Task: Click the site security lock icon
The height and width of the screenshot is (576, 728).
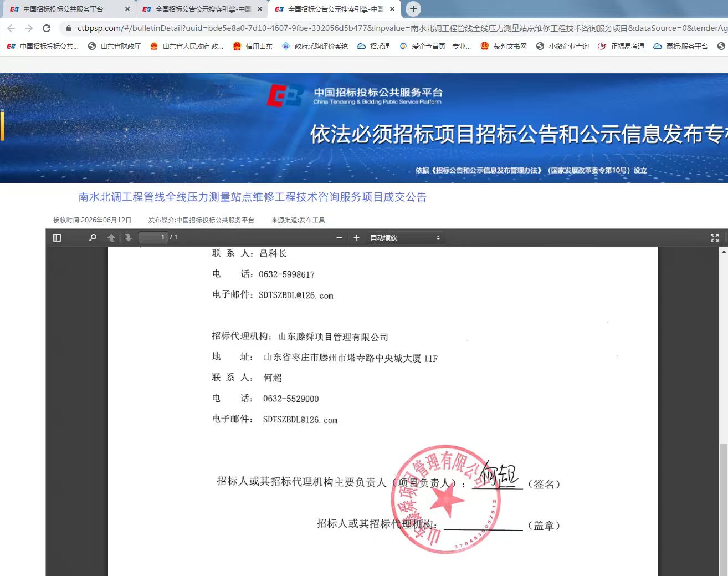Action: 68,28
